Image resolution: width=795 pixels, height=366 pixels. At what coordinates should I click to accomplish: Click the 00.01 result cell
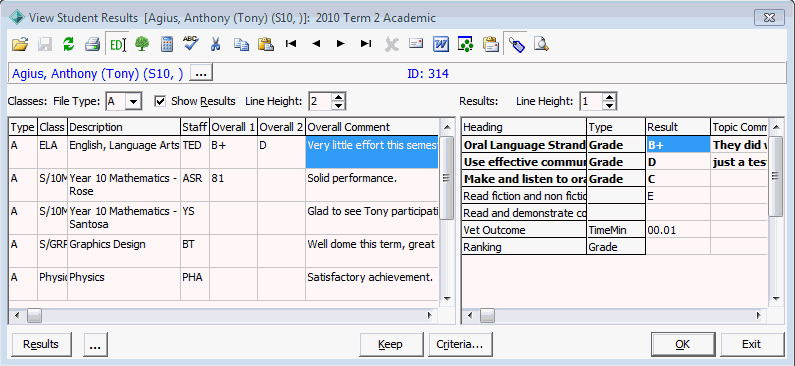[x=678, y=230]
